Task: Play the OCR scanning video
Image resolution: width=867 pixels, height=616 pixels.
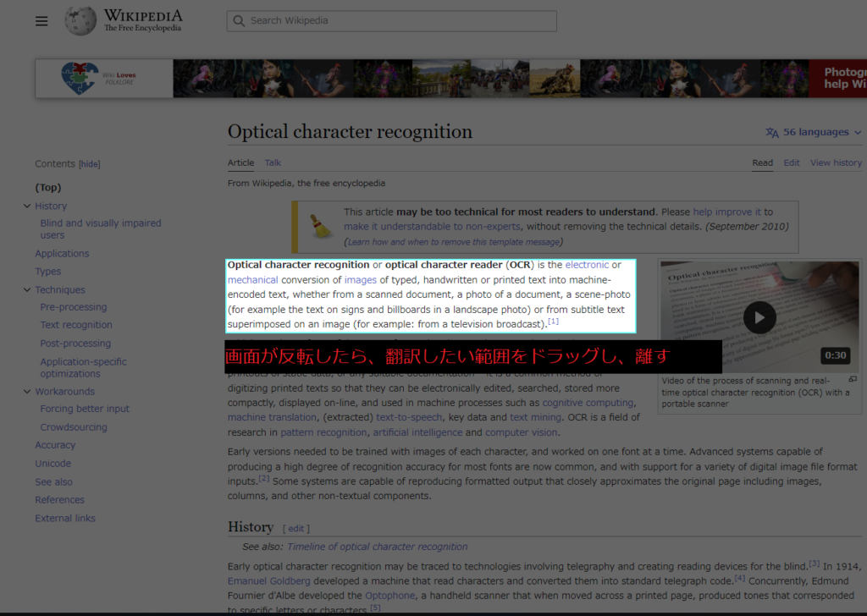Action: [x=759, y=317]
